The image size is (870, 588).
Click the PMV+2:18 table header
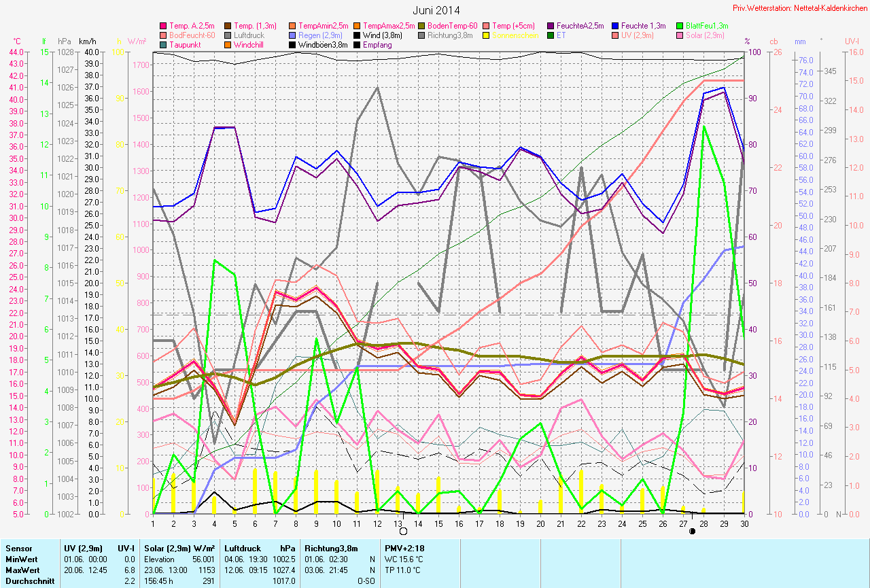[x=404, y=547]
